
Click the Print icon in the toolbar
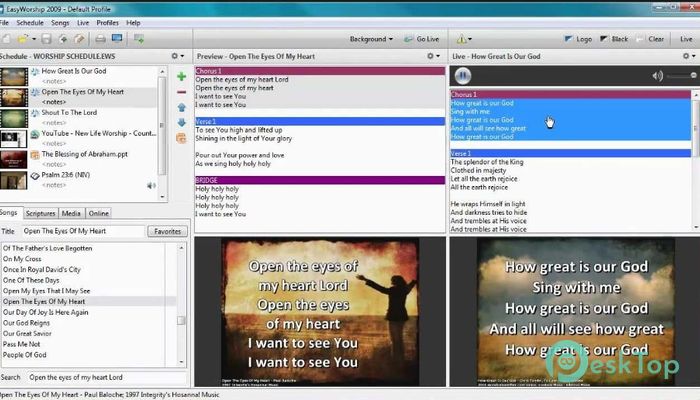pos(100,39)
